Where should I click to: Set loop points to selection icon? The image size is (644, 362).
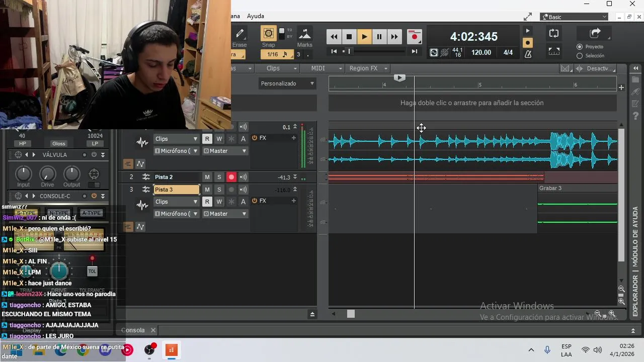(554, 51)
